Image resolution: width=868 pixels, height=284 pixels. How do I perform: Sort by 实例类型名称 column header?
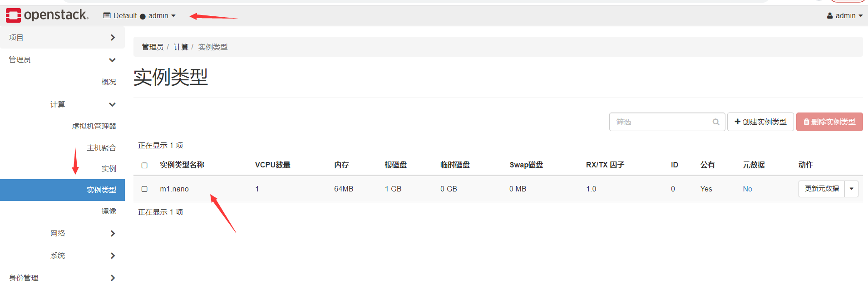tap(182, 165)
